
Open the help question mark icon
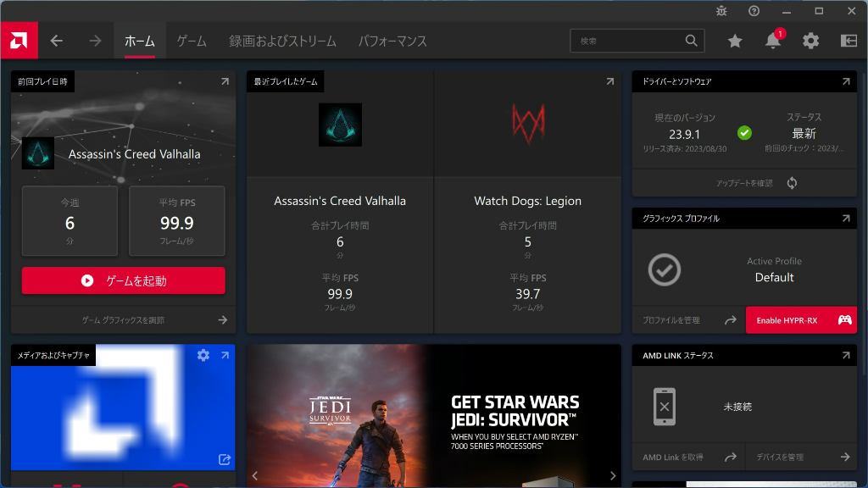click(754, 11)
